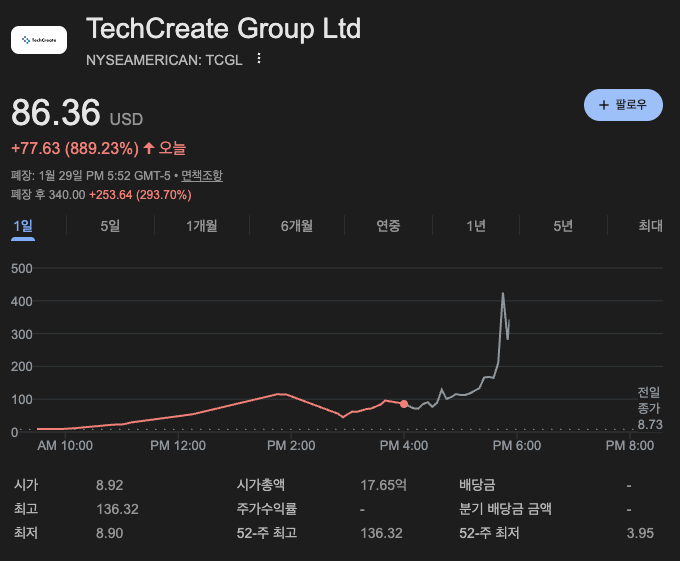Click the NYSEAMERICAN: TCGL ticker text
The image size is (680, 561).
point(164,60)
